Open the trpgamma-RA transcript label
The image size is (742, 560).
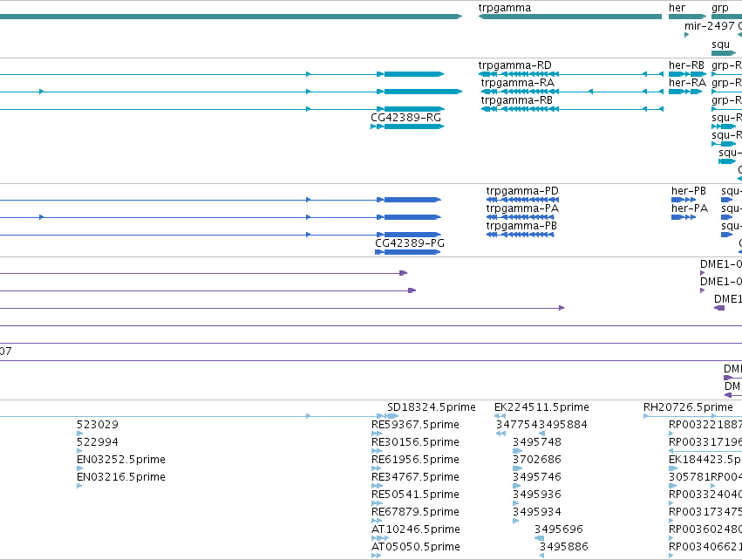click(518, 83)
